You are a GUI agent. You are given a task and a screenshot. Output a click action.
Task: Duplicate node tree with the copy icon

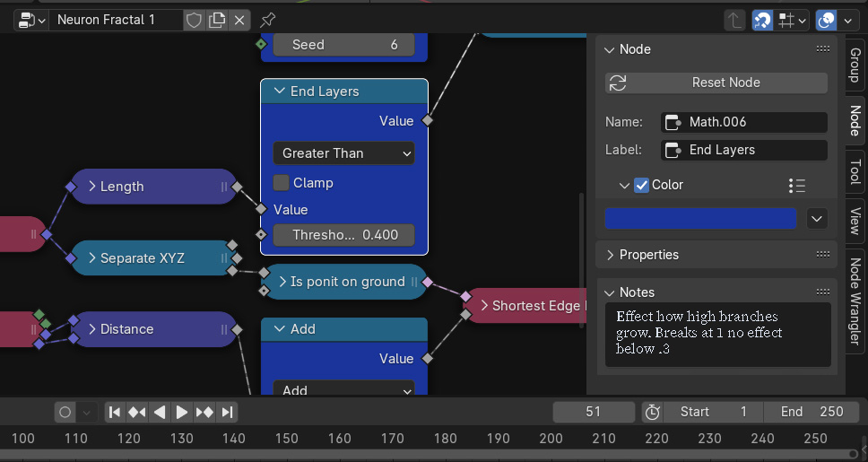tap(216, 21)
